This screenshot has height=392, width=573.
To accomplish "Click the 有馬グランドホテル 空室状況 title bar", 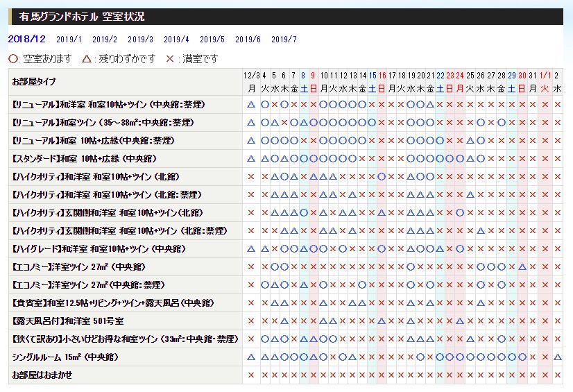I will pyautogui.click(x=285, y=17).
